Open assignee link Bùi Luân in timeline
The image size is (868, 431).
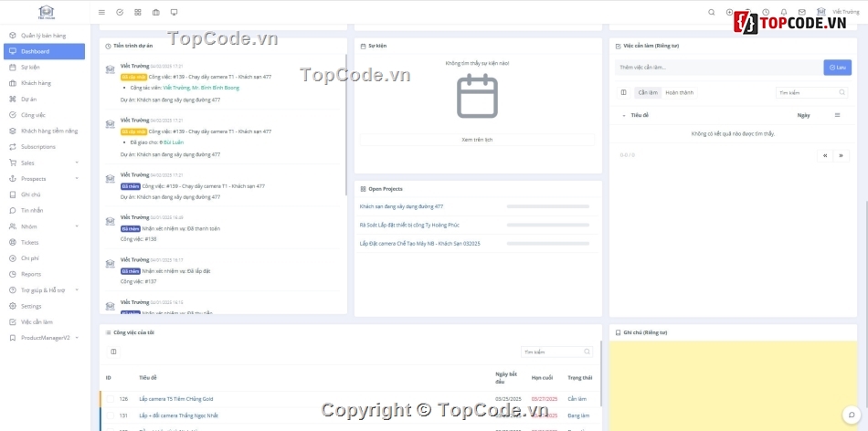[173, 142]
